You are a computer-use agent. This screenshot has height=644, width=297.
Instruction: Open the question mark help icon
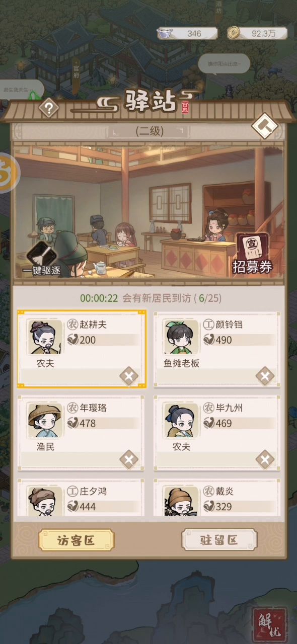[x=49, y=108]
